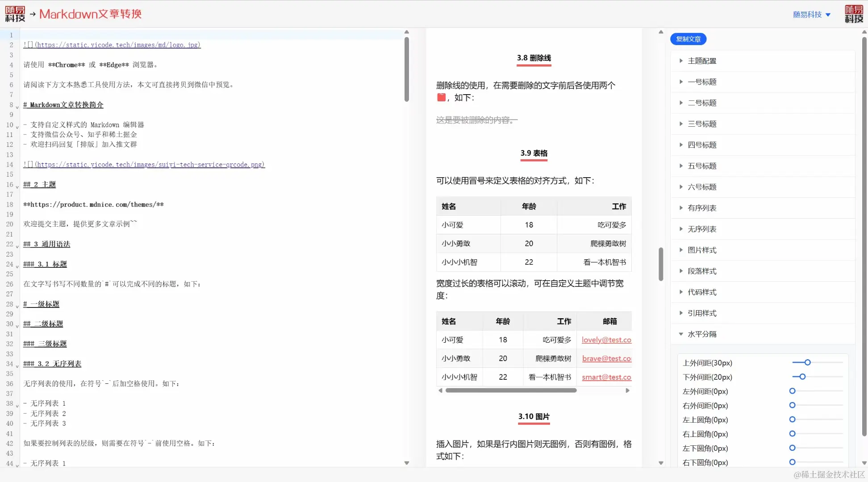Expand the 代码样式 section
The image size is (868, 482).
701,292
